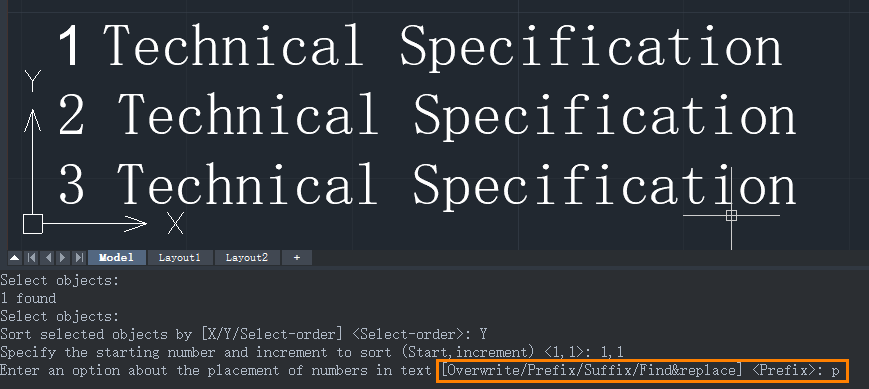Click the upward triangle beside layout tabs
The image size is (869, 389).
click(x=14, y=258)
